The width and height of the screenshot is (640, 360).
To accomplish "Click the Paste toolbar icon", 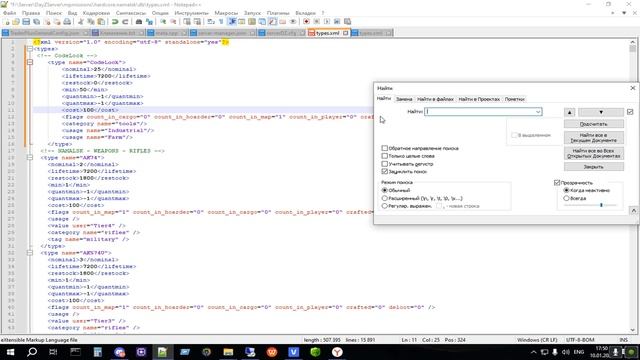I will pos(101,22).
